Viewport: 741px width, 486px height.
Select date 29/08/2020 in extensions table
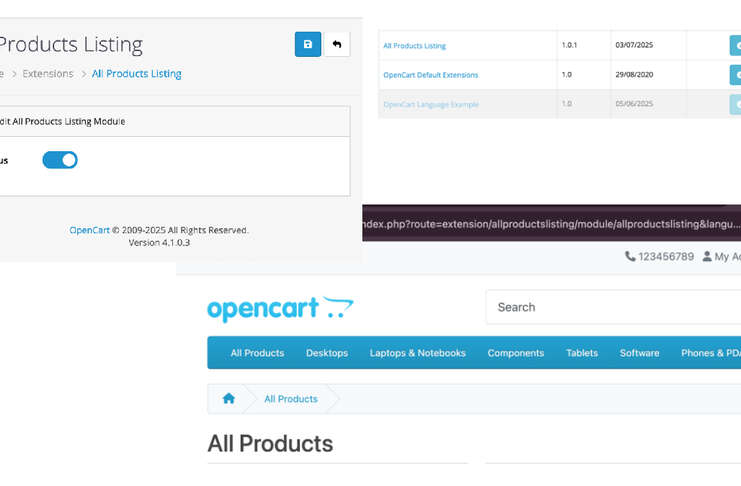634,75
